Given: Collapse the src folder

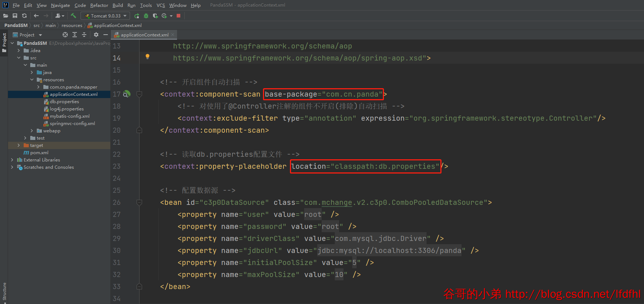Looking at the screenshot, I should pyautogui.click(x=19, y=58).
